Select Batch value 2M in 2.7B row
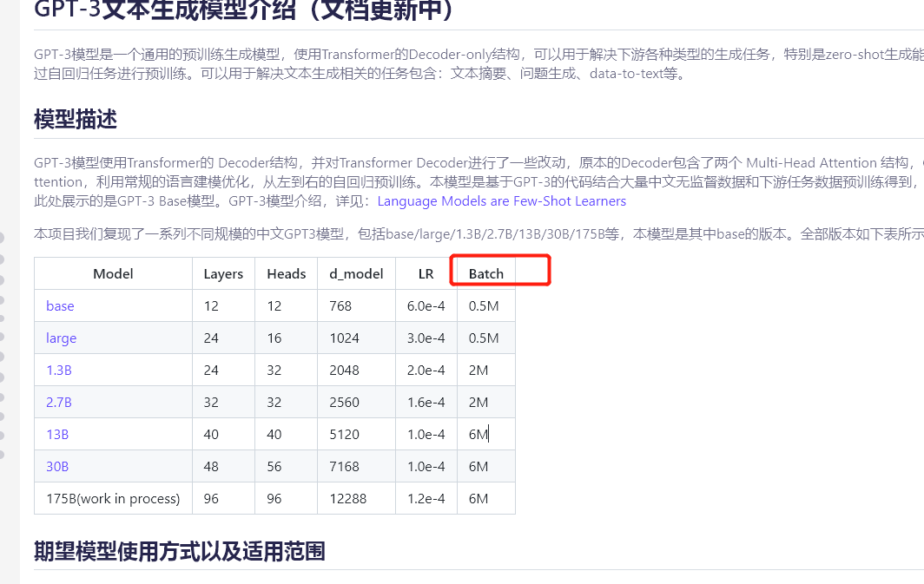This screenshot has height=584, width=924. point(478,403)
